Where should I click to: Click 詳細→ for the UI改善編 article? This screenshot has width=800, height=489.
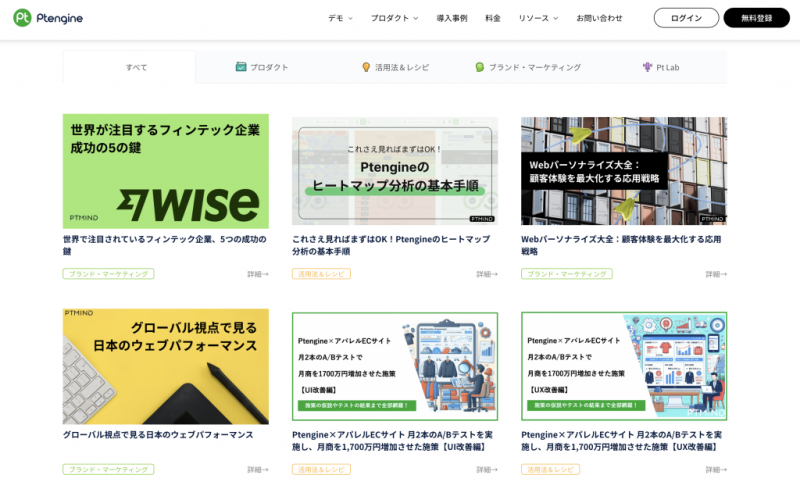tap(487, 470)
